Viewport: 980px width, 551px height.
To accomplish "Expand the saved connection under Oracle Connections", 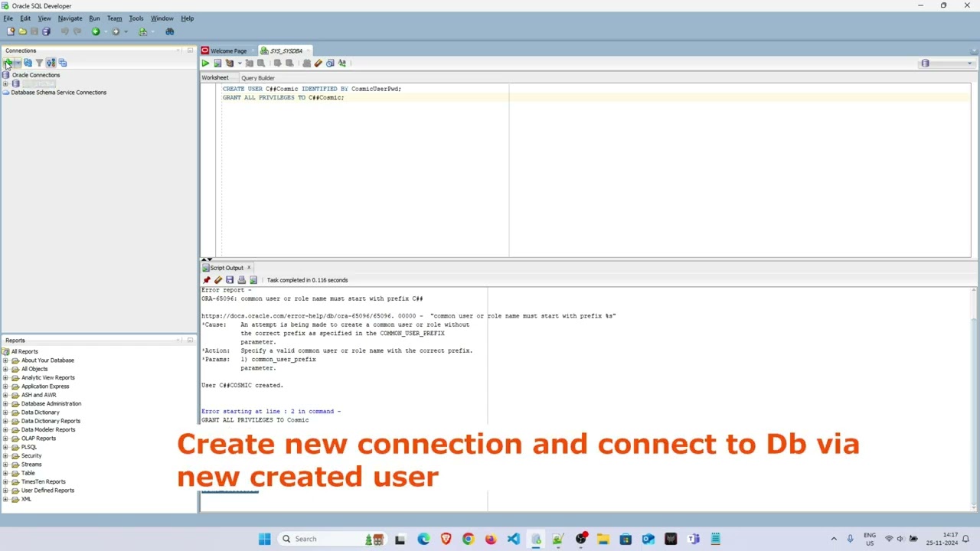I will pos(6,83).
